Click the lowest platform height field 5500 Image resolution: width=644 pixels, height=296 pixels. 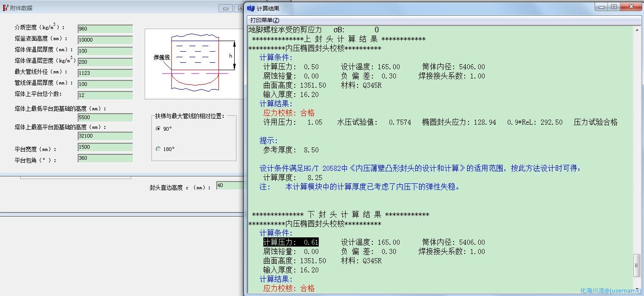[105, 117]
